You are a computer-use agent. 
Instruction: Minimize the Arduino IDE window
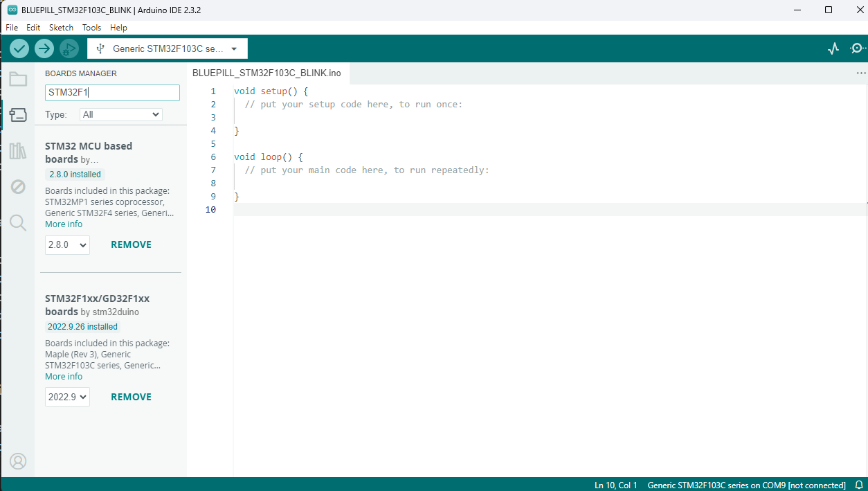tap(798, 10)
